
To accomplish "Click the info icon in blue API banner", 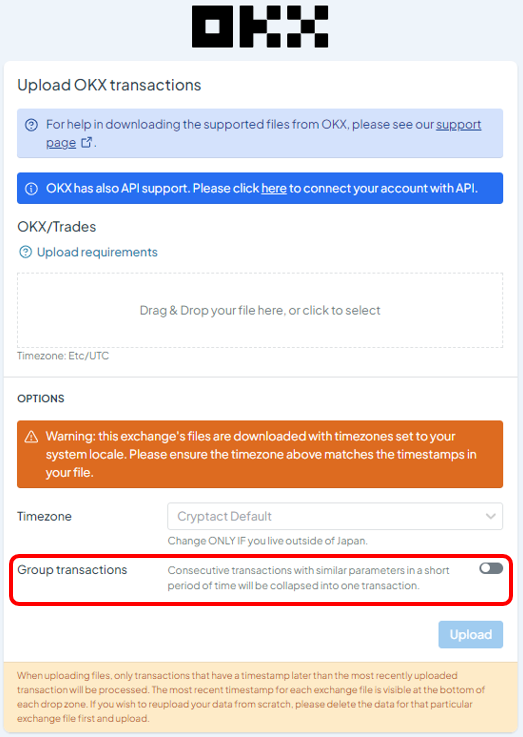I will [31, 189].
